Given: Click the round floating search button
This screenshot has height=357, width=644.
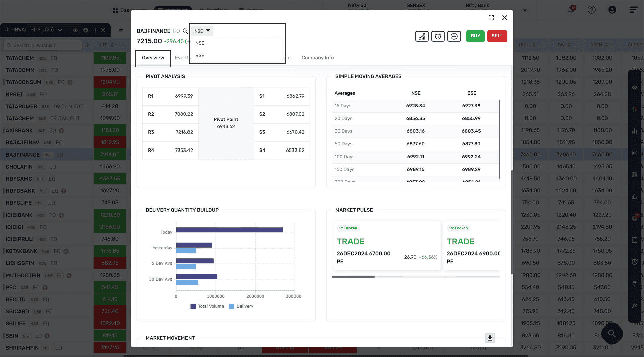Looking at the screenshot, I should pyautogui.click(x=612, y=334).
